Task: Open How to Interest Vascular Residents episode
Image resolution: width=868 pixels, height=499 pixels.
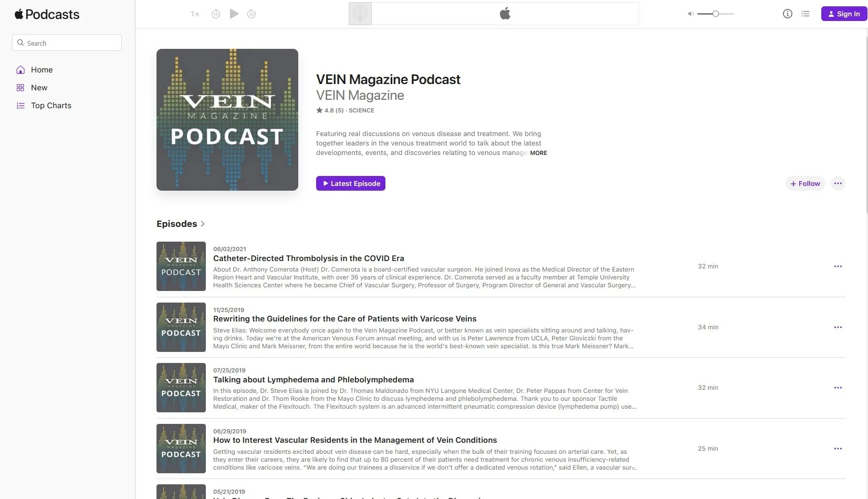Action: (355, 440)
